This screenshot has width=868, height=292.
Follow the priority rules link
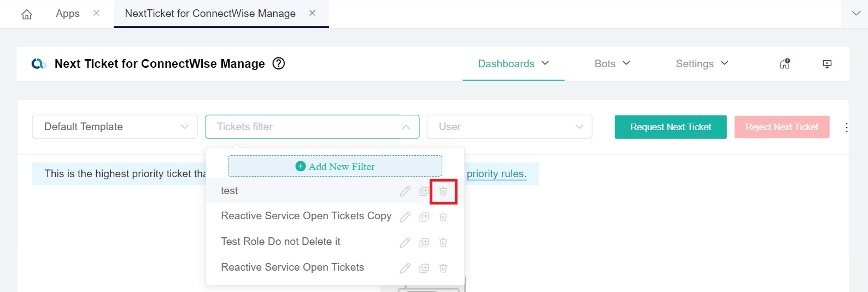point(496,174)
